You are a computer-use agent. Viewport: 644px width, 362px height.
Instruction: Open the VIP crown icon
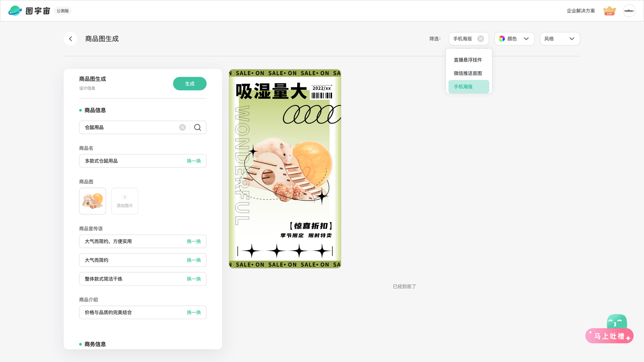tap(609, 11)
